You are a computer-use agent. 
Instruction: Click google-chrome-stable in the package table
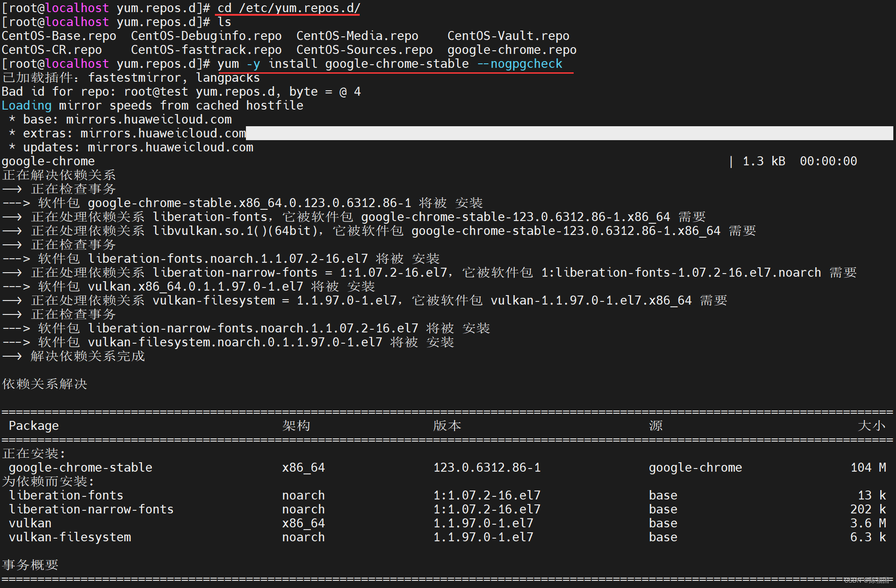80,468
